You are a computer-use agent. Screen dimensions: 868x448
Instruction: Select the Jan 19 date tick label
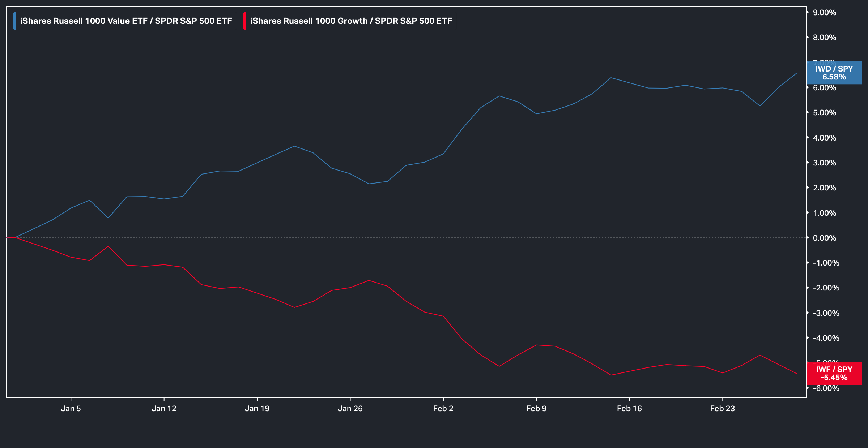(257, 409)
